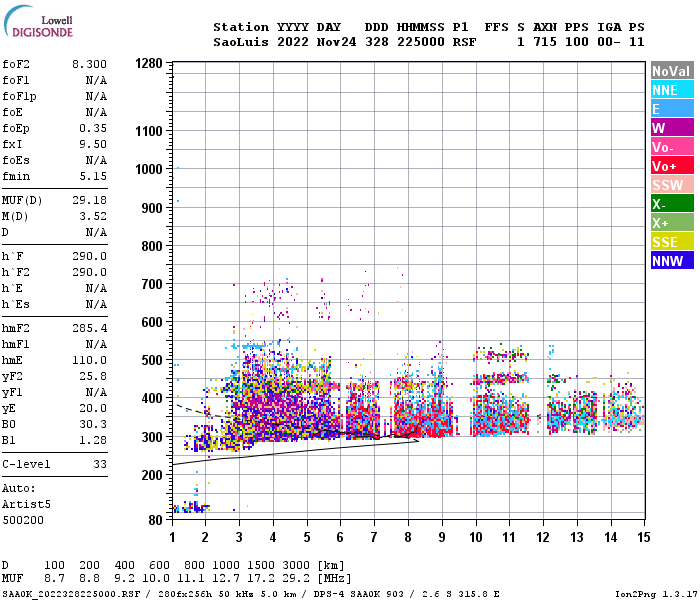
Task: Click the Artist5 auto-scaler label
Action: pos(26,504)
